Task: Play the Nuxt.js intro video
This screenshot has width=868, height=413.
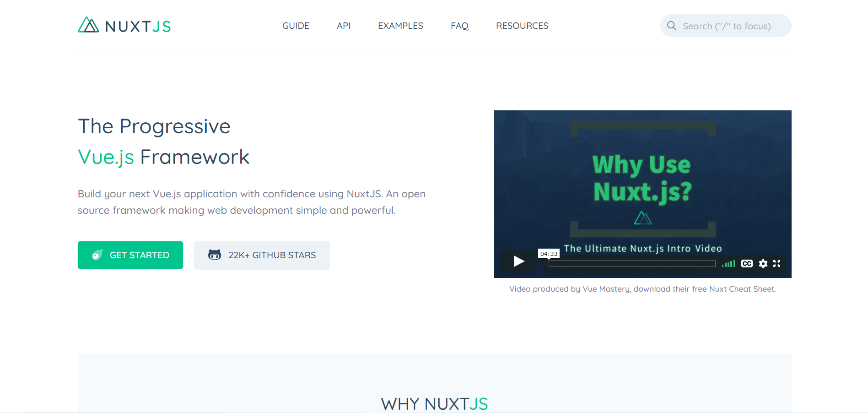Action: (x=518, y=261)
